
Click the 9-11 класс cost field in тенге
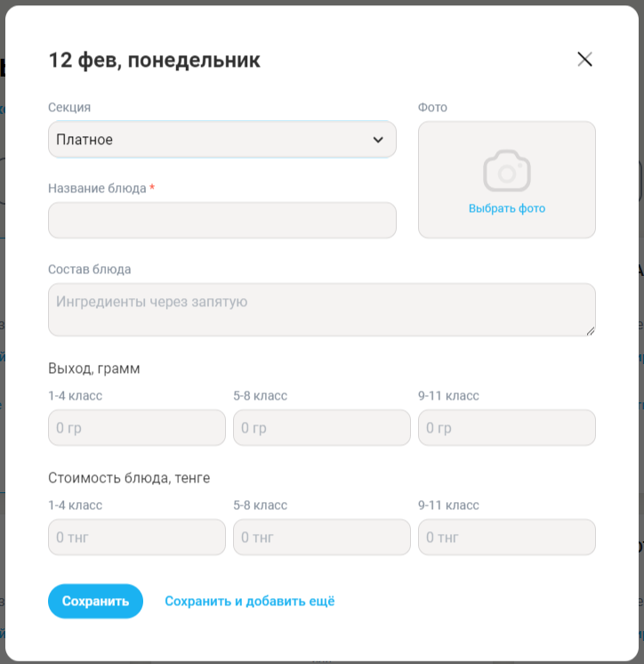(x=506, y=538)
